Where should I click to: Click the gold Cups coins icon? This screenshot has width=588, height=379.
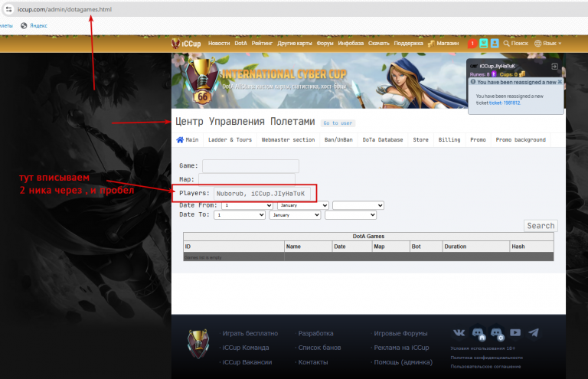point(521,74)
